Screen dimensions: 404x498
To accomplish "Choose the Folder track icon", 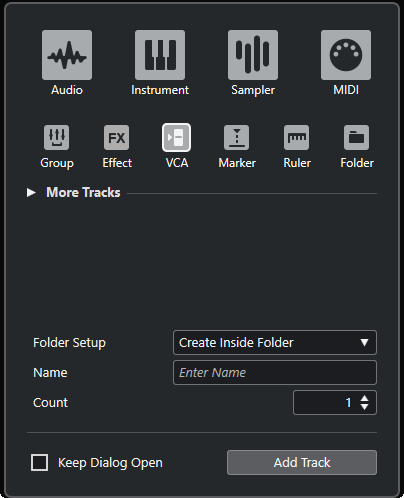I will coord(357,137).
